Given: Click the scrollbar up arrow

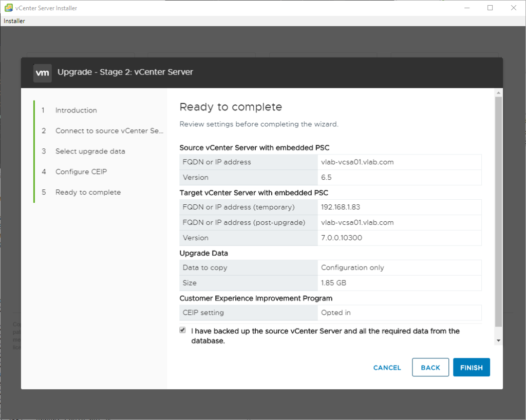Looking at the screenshot, I should [x=498, y=92].
